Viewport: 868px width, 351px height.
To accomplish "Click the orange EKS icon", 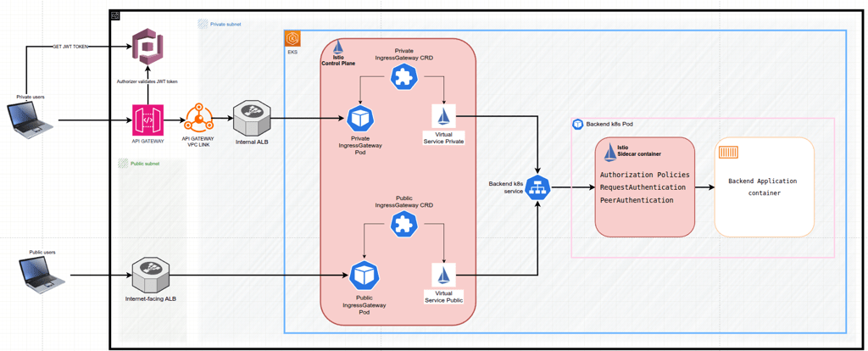I will [292, 39].
